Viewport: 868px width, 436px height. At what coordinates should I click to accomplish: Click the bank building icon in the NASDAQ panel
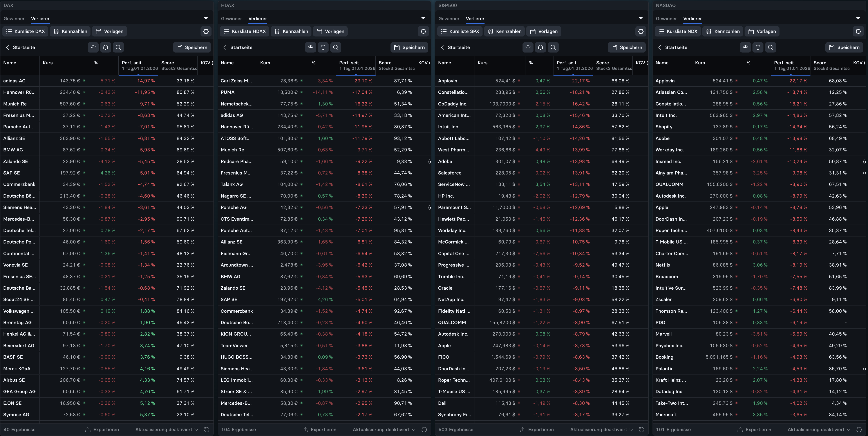[x=745, y=47]
